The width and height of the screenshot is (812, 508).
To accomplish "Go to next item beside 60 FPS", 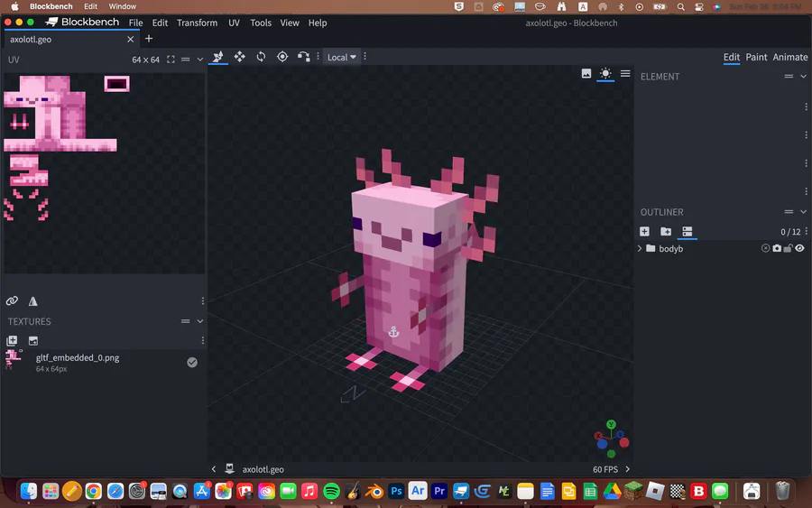I will click(x=628, y=469).
